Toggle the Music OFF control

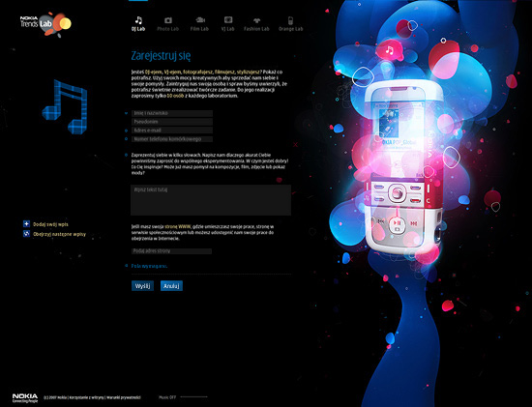[167, 396]
